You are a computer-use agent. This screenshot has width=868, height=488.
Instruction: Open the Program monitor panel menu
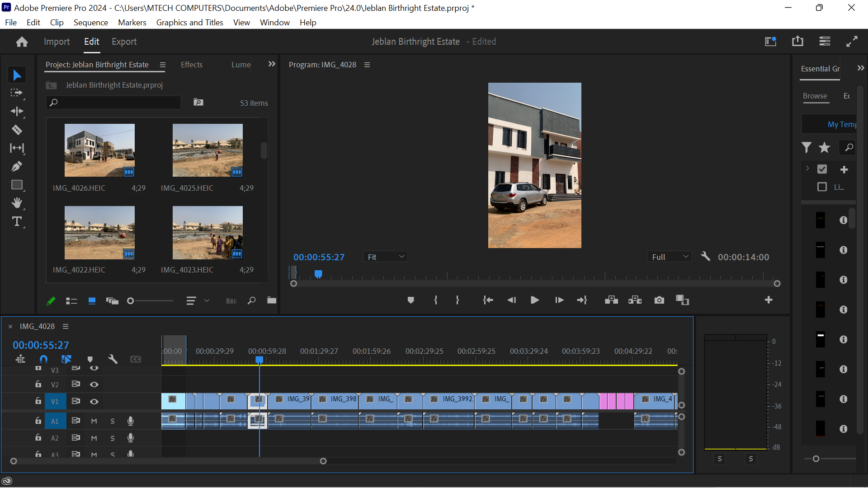(x=367, y=65)
